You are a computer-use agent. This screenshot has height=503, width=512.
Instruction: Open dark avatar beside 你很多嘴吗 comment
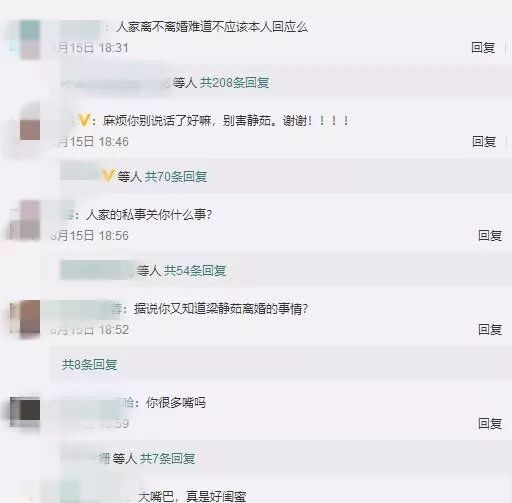(30, 410)
